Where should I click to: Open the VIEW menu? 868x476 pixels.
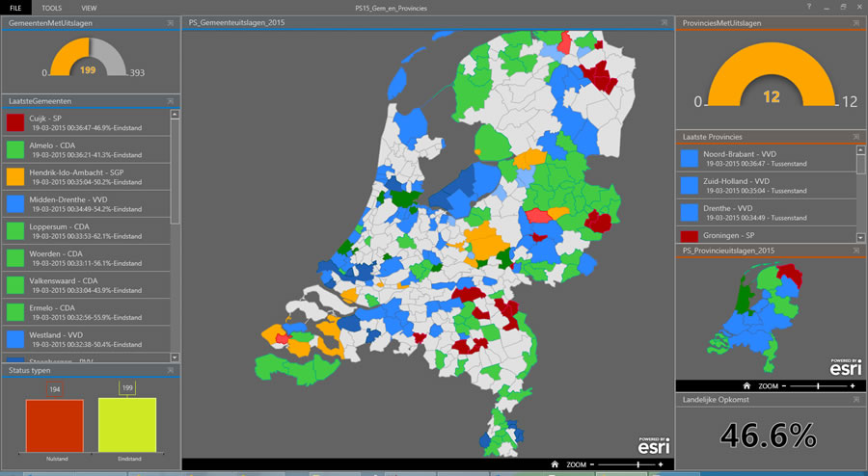89,8
